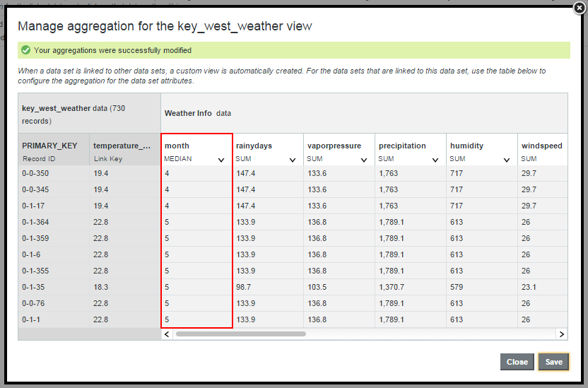The height and width of the screenshot is (388, 588).
Task: Select record ID 0-1-35
Action: click(33, 287)
